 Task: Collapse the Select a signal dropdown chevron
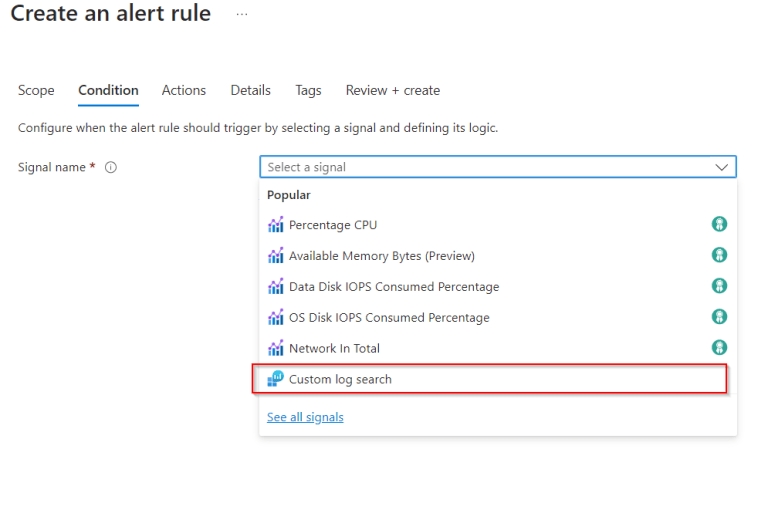[x=721, y=167]
